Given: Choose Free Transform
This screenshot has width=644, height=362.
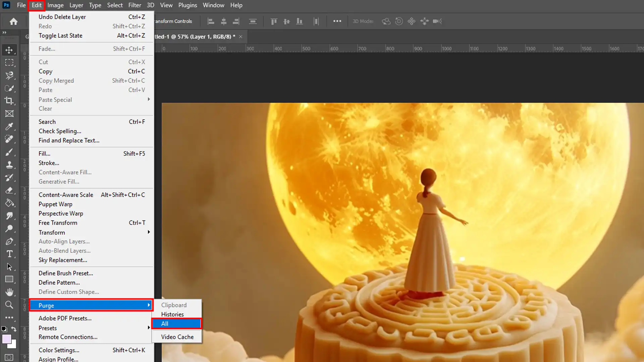Looking at the screenshot, I should [x=92, y=223].
